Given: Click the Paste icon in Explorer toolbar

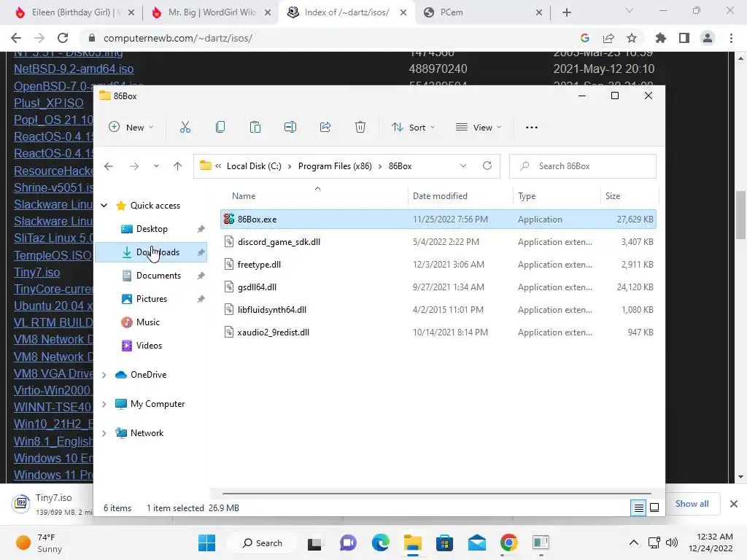Looking at the screenshot, I should [x=255, y=127].
